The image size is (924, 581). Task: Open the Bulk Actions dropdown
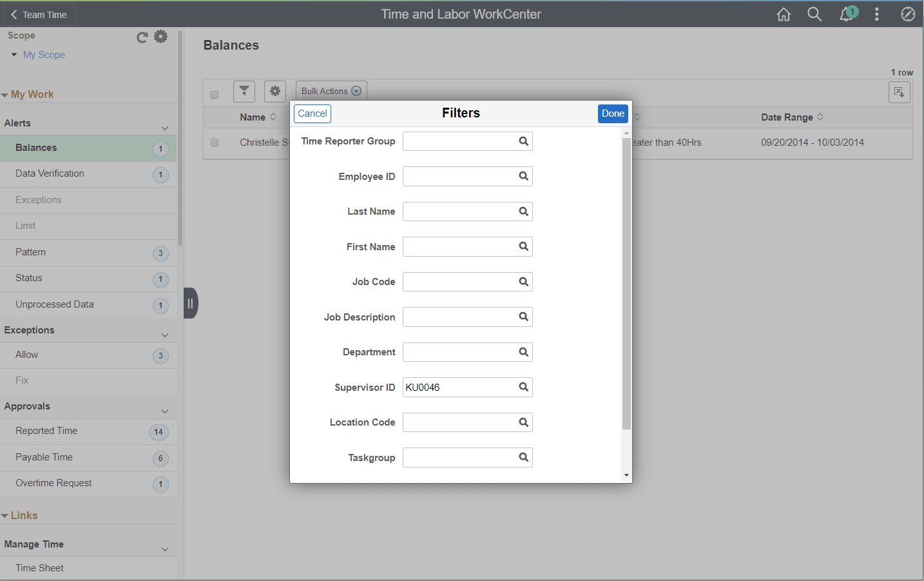331,91
